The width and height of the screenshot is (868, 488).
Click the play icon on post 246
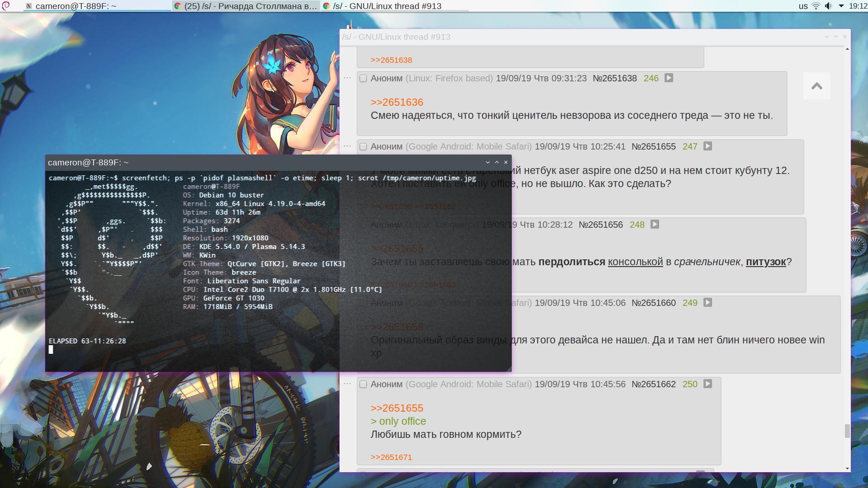(x=669, y=78)
